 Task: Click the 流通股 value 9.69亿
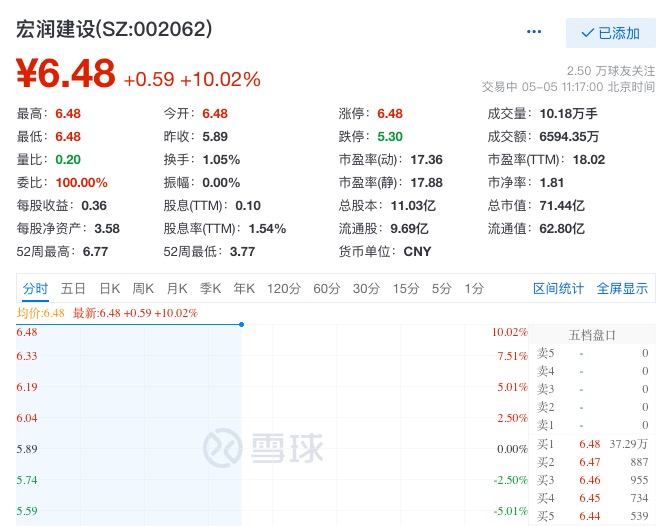click(409, 228)
